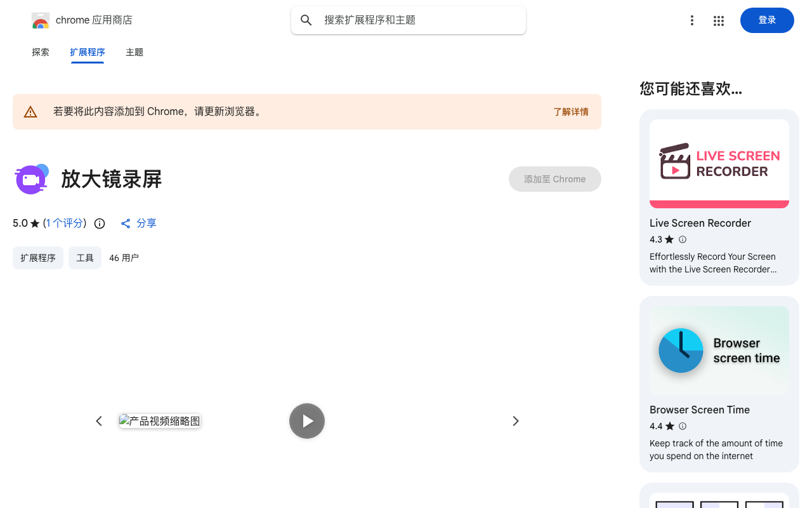Click the 分享 share button
Image resolution: width=812 pixels, height=508 pixels.
[x=138, y=224]
